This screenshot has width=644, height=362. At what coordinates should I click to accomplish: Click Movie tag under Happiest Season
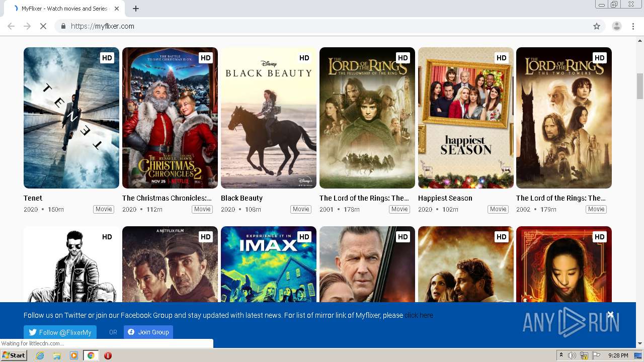(498, 209)
